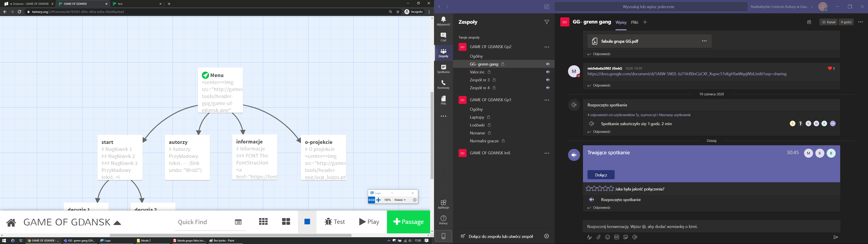The height and width of the screenshot is (244, 868).
Task: Start a new chat with compose icon
Action: click(547, 7)
